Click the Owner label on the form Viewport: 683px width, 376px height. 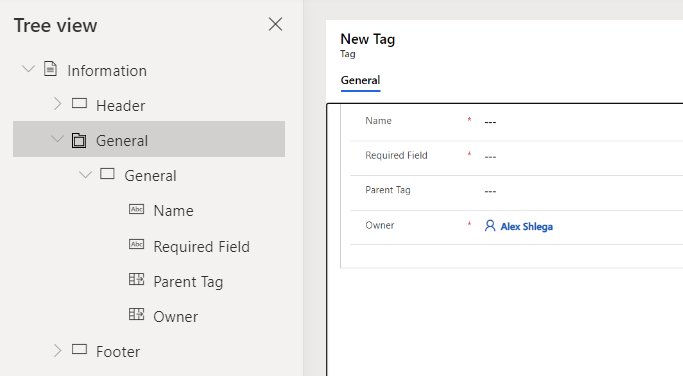(x=380, y=225)
